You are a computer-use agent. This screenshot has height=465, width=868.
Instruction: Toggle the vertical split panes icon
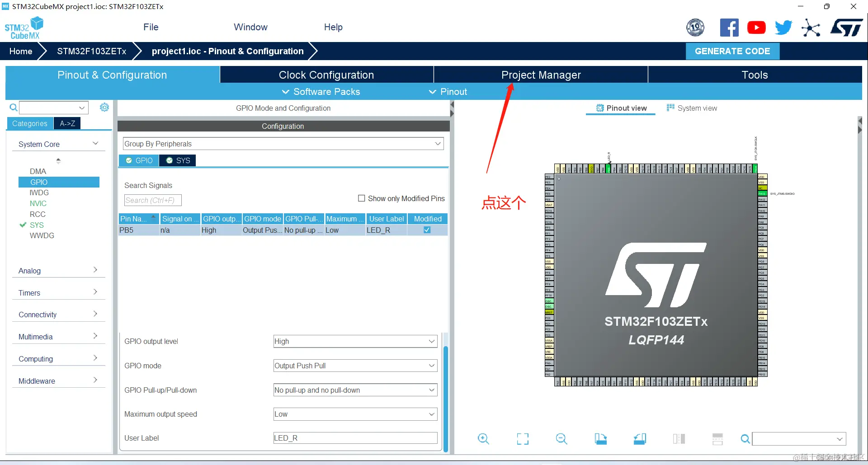(679, 438)
